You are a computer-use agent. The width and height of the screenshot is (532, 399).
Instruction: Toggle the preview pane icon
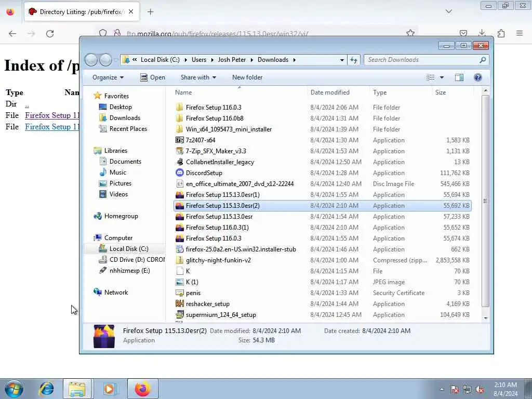tap(459, 77)
